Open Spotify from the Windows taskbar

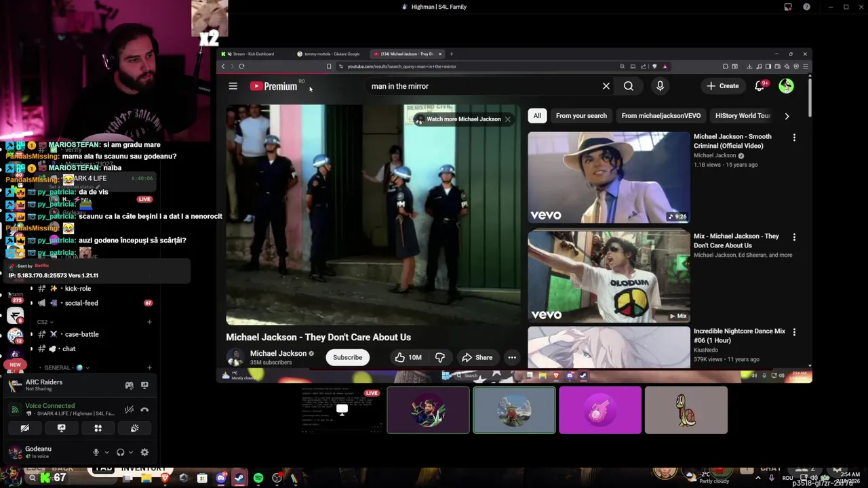point(258,479)
